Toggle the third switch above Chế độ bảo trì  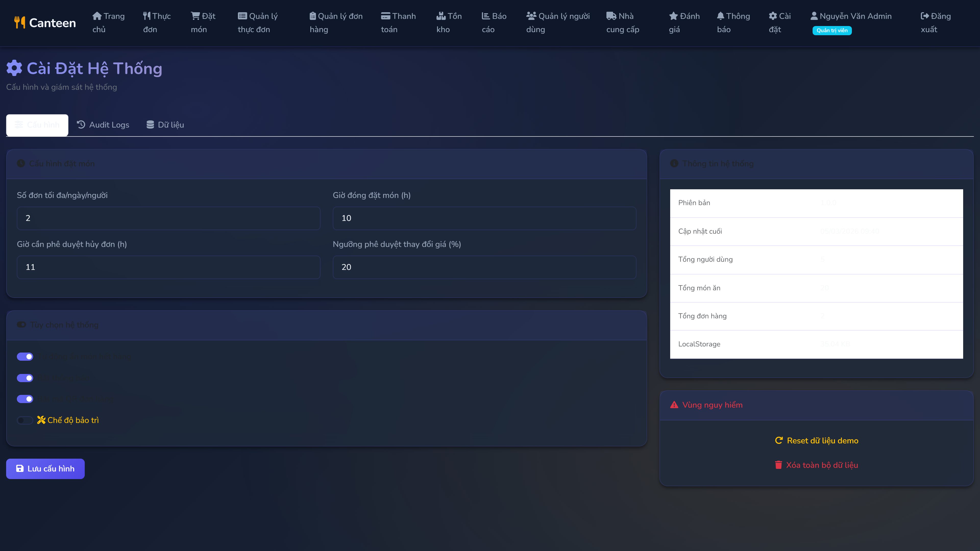tap(25, 399)
